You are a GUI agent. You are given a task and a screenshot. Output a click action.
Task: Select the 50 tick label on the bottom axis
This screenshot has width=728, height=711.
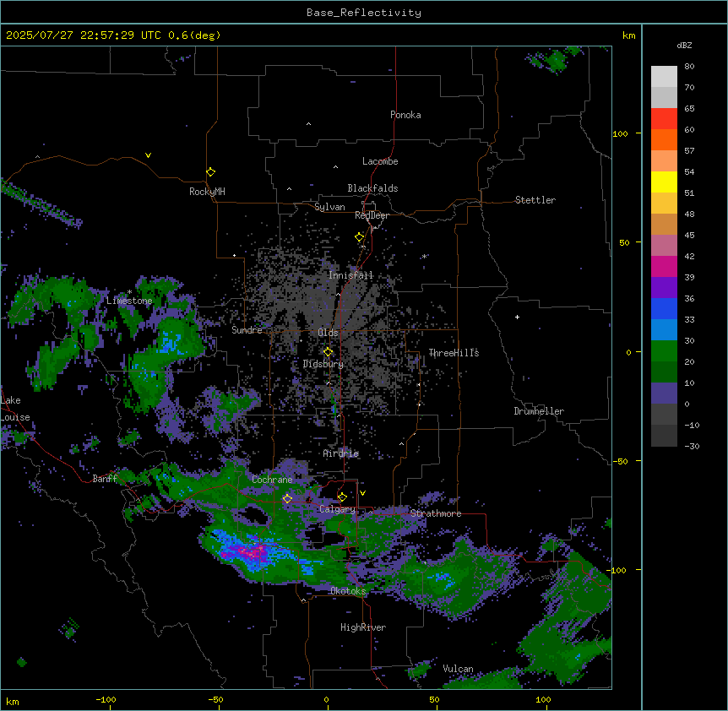tap(434, 699)
